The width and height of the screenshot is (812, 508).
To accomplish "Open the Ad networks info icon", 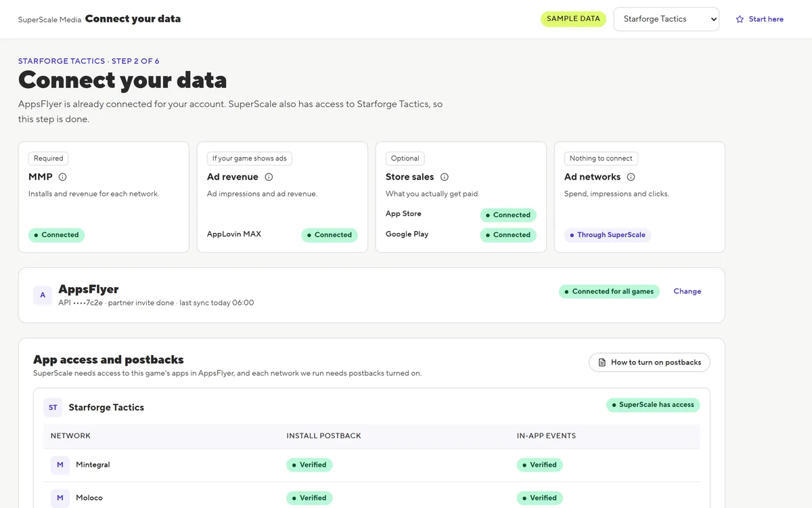I will 631,177.
